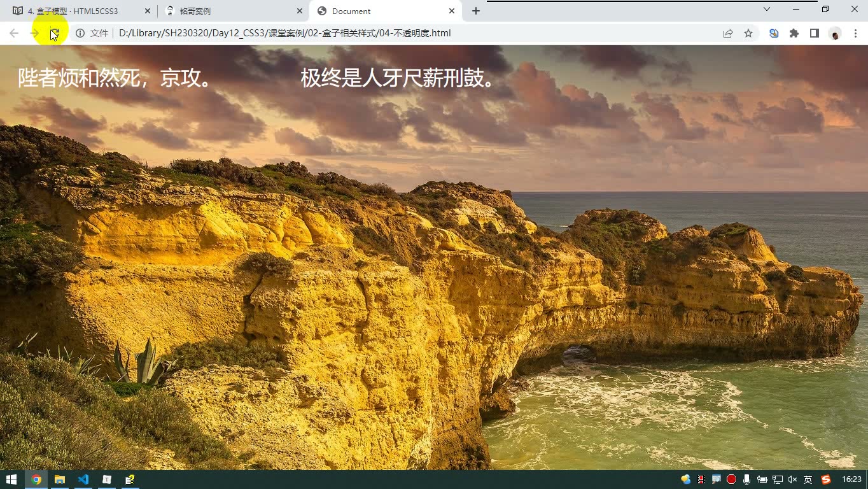This screenshot has width=868, height=489.
Task: Share this page from the address bar
Action: [x=728, y=33]
